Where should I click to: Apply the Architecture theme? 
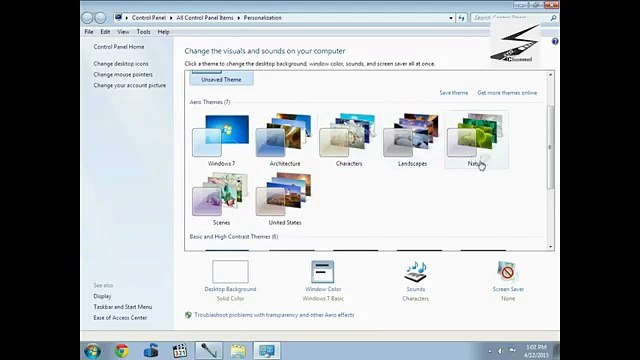[x=284, y=140]
